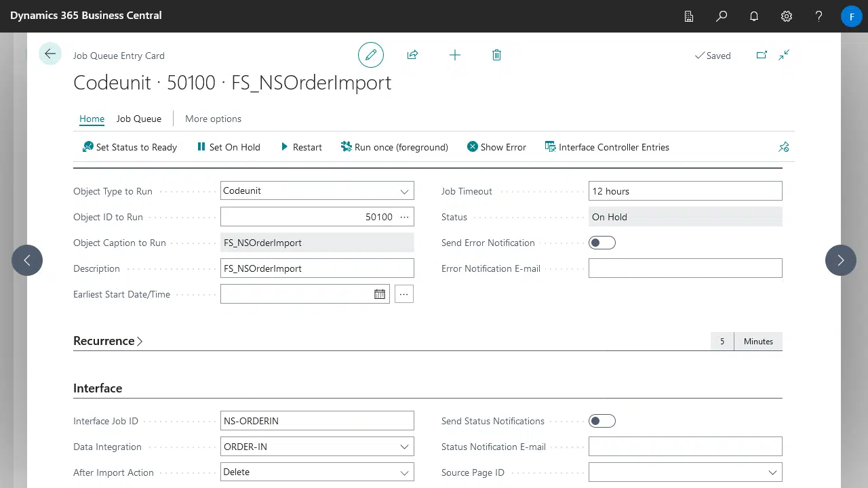Screen dimensions: 868x488
Task: Open the Object Type to Run dropdown
Action: click(x=404, y=190)
